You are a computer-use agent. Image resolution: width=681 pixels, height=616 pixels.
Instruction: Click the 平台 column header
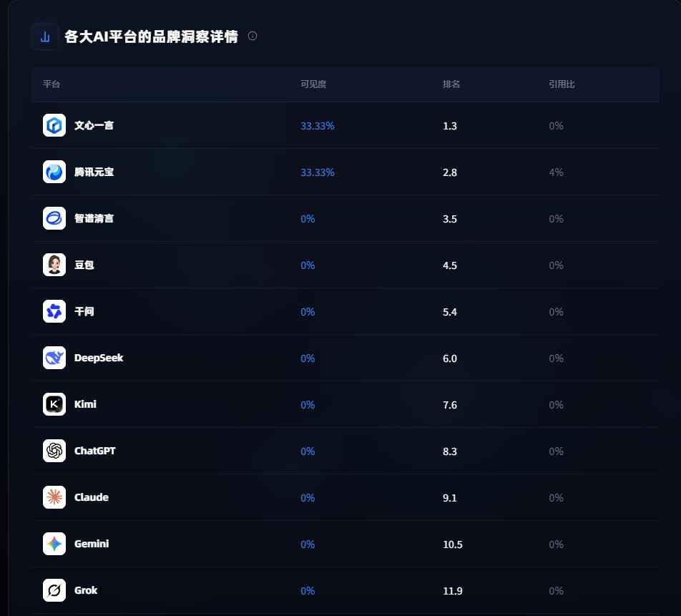[52, 84]
